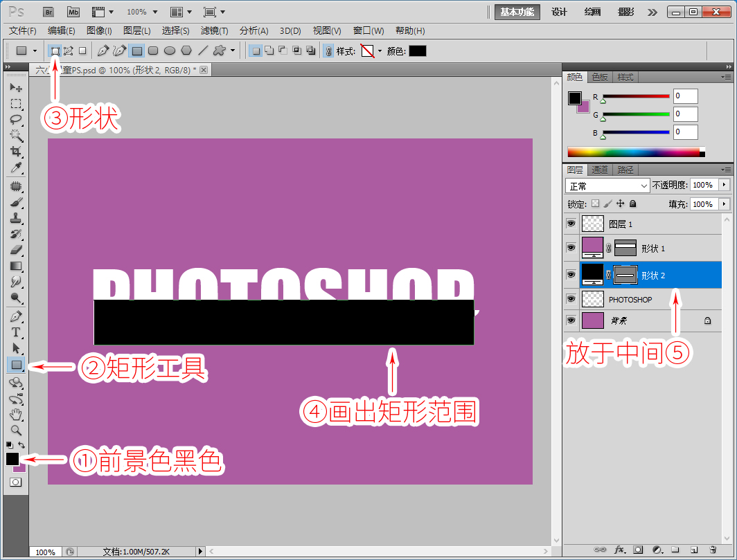Click the foreground color swatch in toolbox
The width and height of the screenshot is (737, 560).
coord(12,459)
